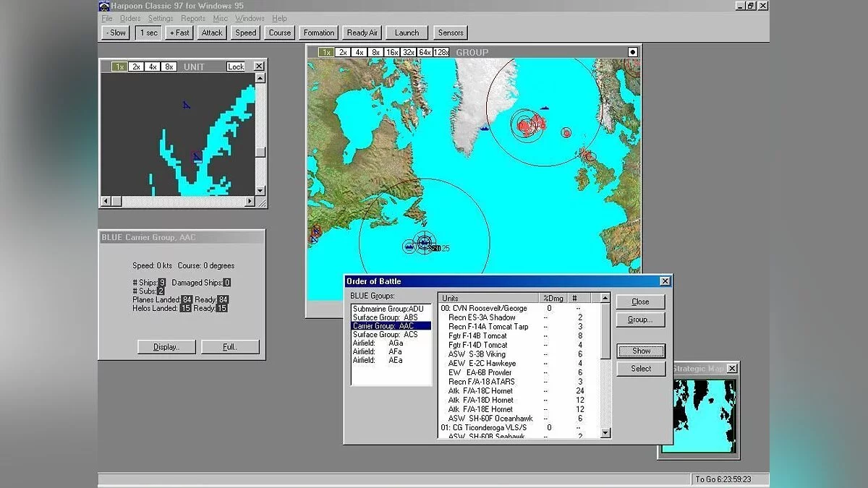Set GROUP window zoom to 2x
Viewport: 868px width, 488px height.
(x=343, y=52)
